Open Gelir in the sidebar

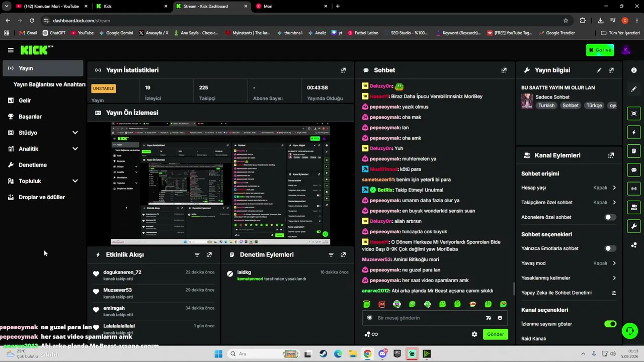click(x=43, y=101)
